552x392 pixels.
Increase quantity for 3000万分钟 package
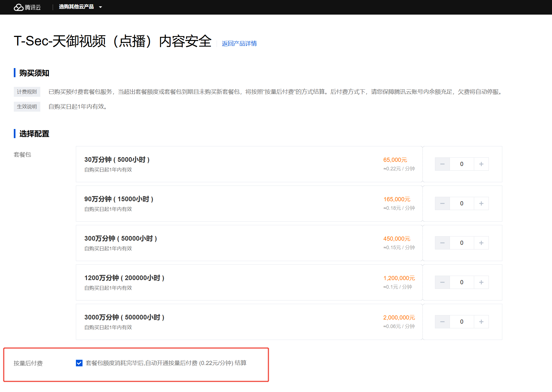(481, 322)
